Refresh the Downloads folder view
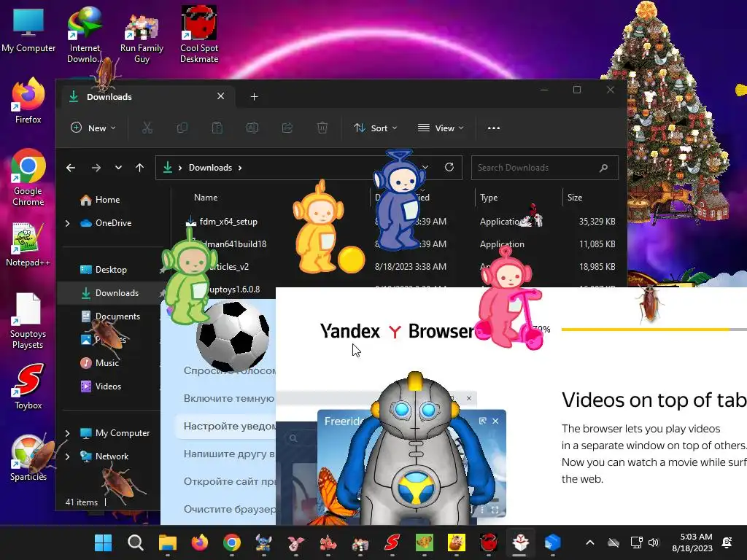747x560 pixels. (x=449, y=167)
